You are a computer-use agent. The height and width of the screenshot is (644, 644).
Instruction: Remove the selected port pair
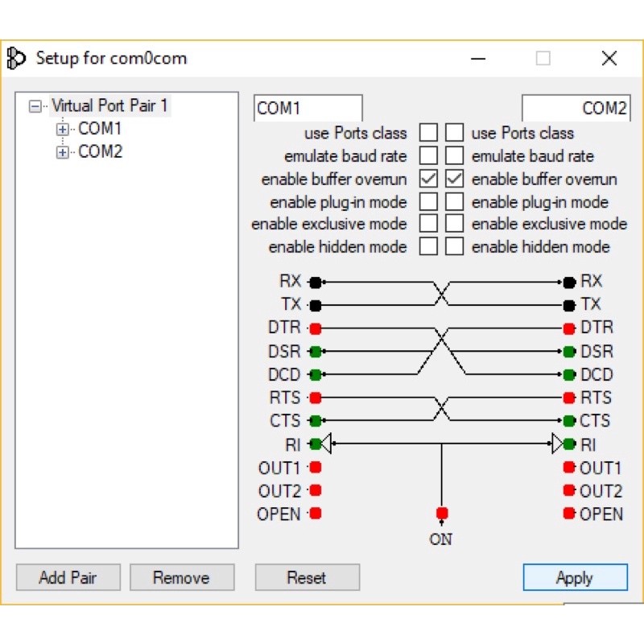click(x=182, y=577)
